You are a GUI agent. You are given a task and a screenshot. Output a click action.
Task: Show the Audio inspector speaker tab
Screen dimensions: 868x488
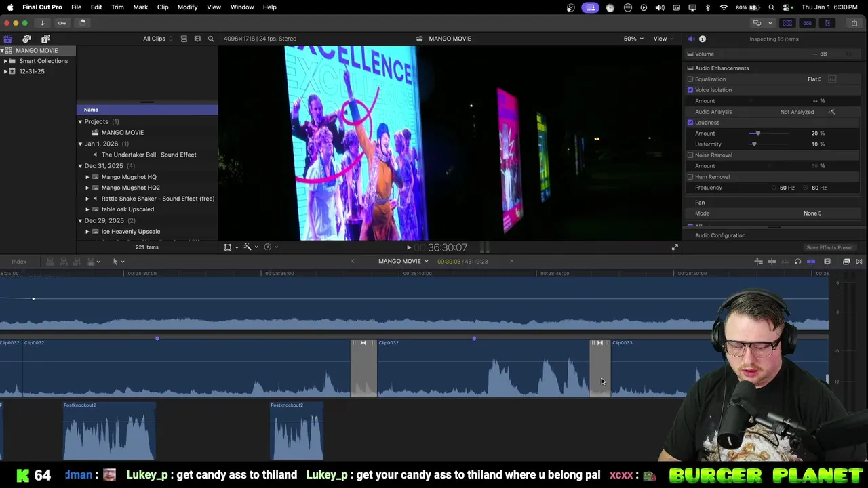pyautogui.click(x=690, y=39)
